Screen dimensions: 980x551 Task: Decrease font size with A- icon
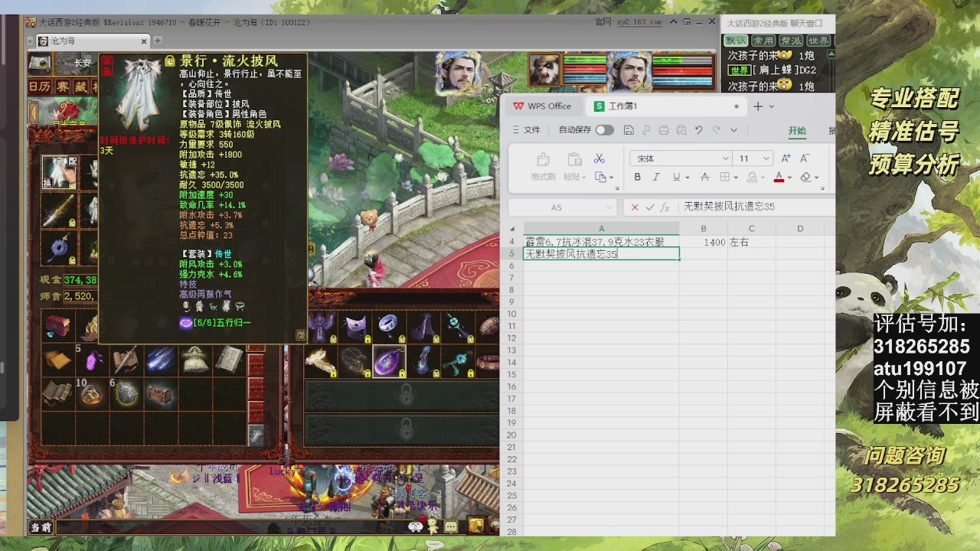coord(805,158)
